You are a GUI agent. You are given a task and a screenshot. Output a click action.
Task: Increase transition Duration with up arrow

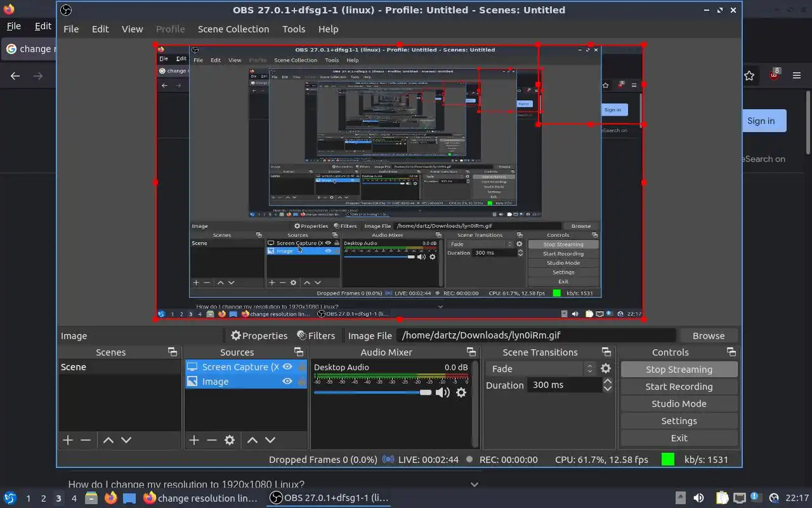tap(608, 381)
